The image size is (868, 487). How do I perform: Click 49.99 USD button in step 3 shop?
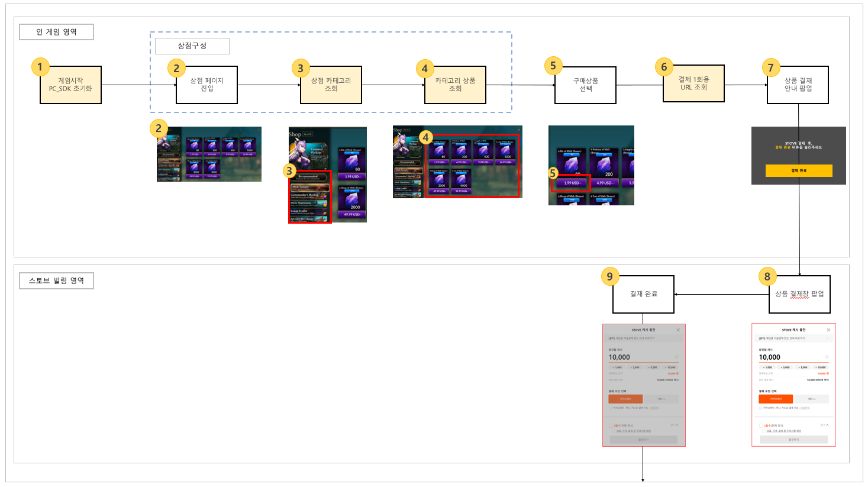pyautogui.click(x=351, y=214)
